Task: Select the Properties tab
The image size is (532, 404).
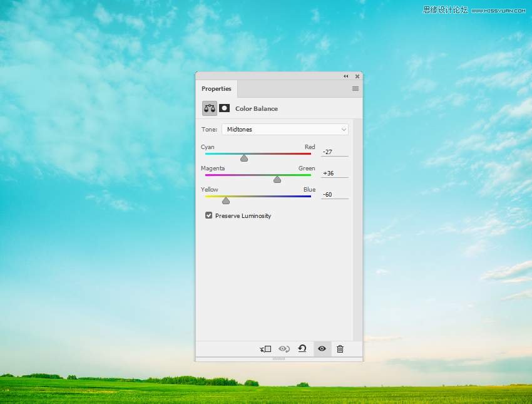Action: pyautogui.click(x=217, y=89)
